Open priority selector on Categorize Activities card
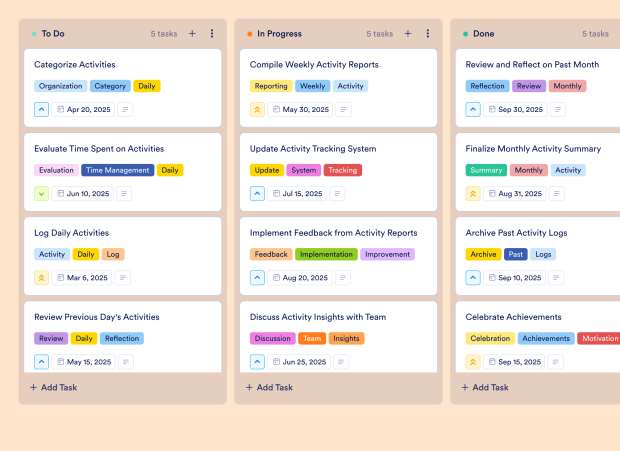The width and height of the screenshot is (620, 451). pos(42,110)
